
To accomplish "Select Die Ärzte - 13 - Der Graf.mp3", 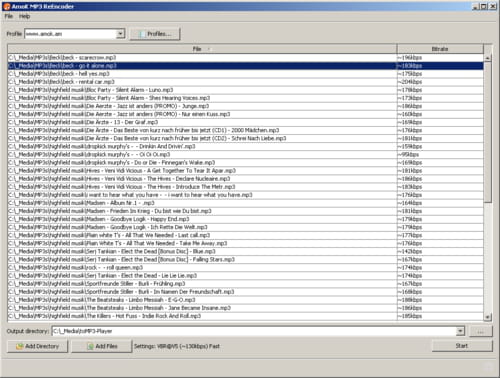I will point(245,122).
